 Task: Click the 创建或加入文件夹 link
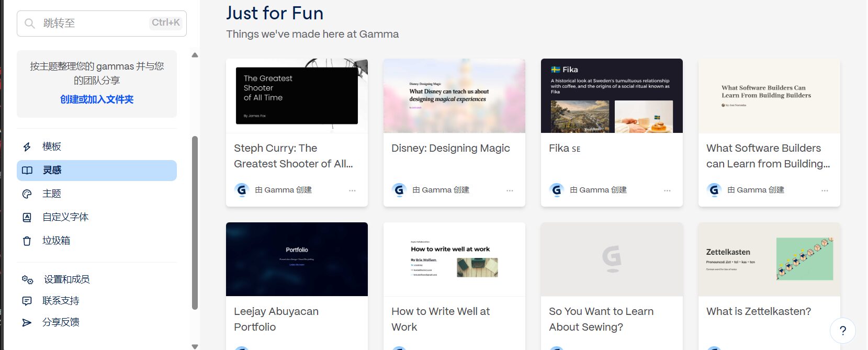coord(97,99)
